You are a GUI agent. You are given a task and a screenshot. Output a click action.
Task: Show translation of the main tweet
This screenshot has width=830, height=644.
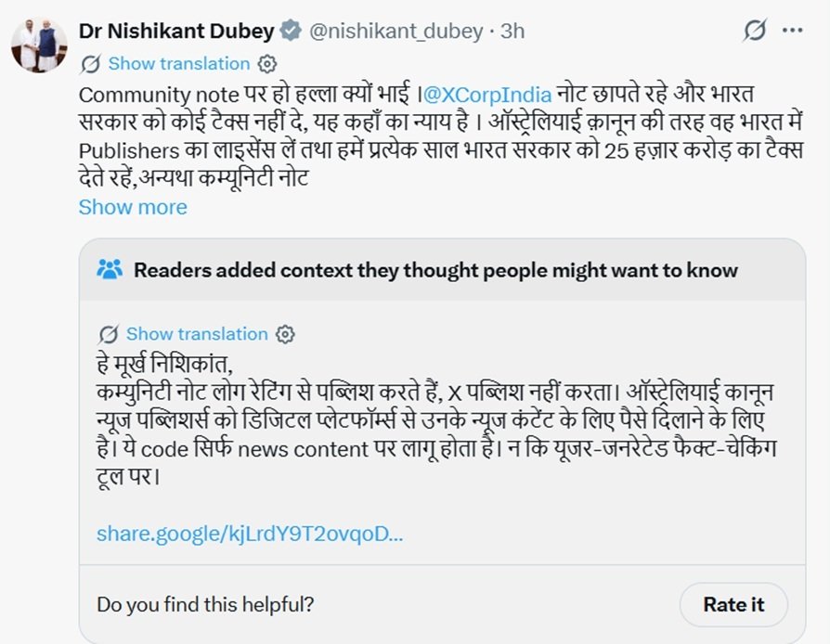[178, 64]
